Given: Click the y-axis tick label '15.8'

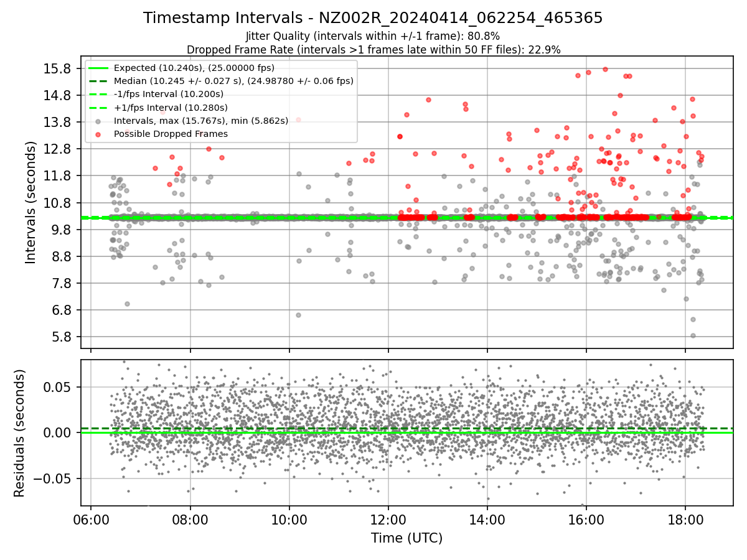Looking at the screenshot, I should tap(57, 68).
